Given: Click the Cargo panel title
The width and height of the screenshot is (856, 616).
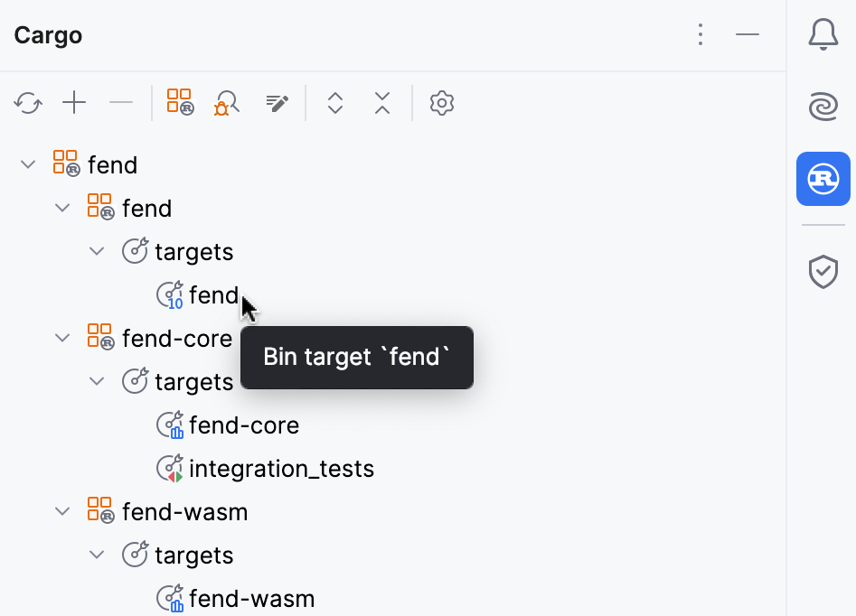Looking at the screenshot, I should [x=47, y=34].
